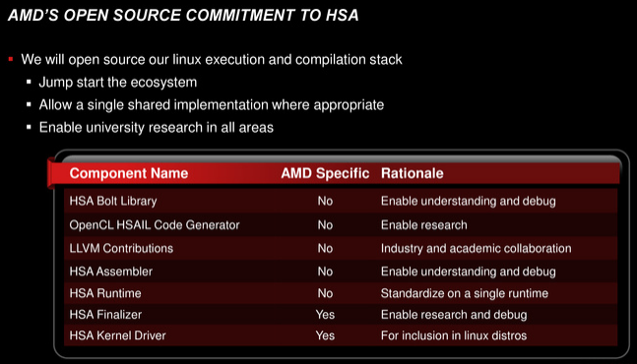The width and height of the screenshot is (637, 364).
Task: Select the 'HSA Bolt Library' cell
Action: click(x=113, y=202)
